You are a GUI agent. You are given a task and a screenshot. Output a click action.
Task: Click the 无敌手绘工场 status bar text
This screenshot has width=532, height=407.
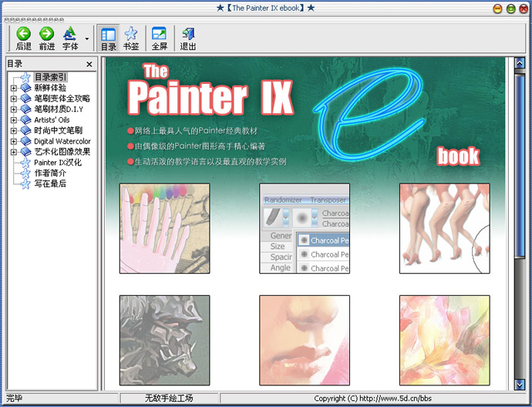pos(169,399)
